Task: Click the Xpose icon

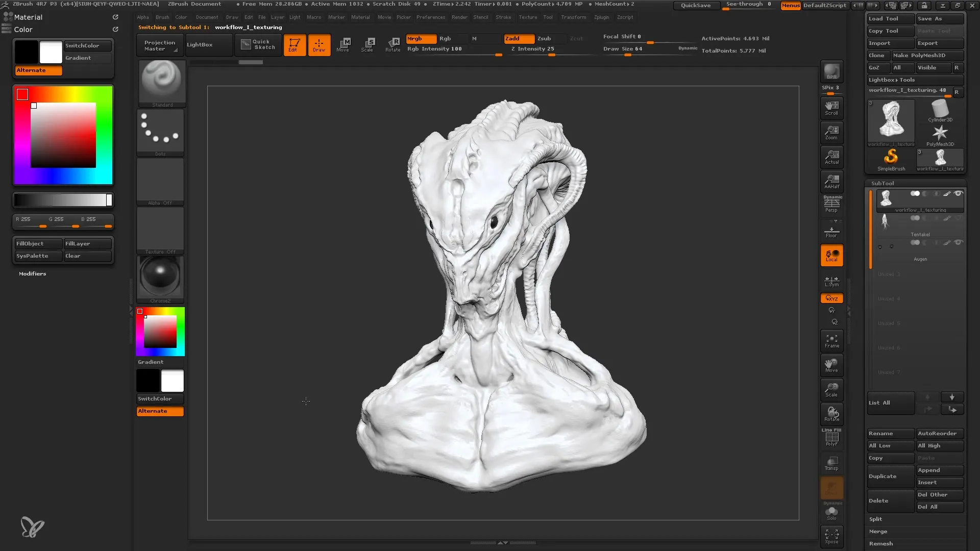Action: 831,536
